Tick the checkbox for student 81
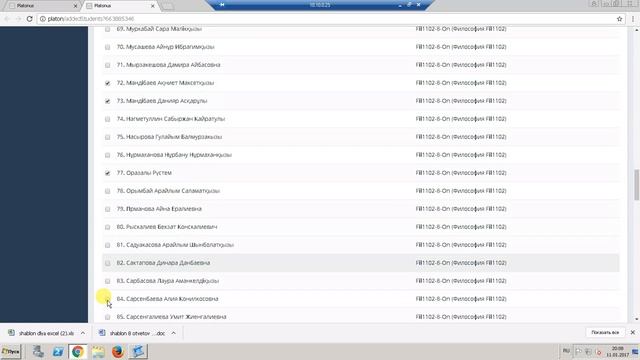 107,245
